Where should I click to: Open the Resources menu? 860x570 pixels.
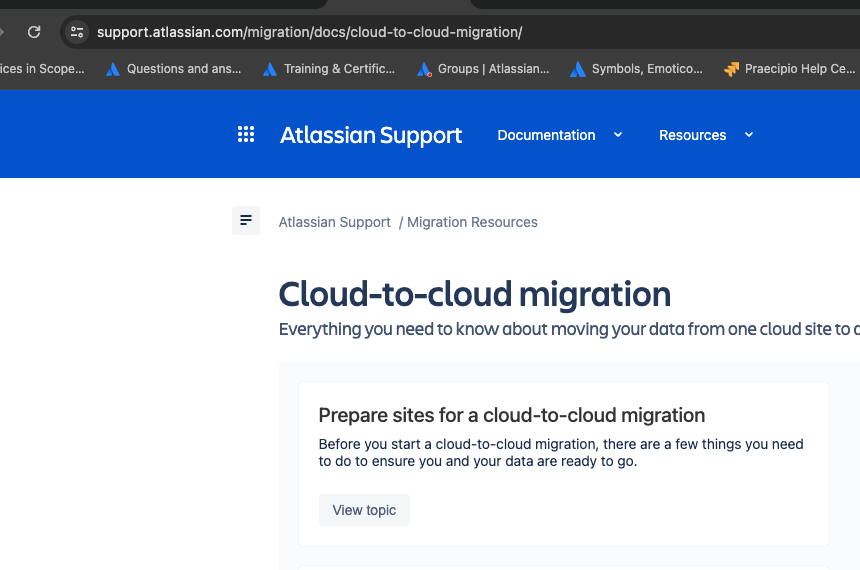[692, 135]
